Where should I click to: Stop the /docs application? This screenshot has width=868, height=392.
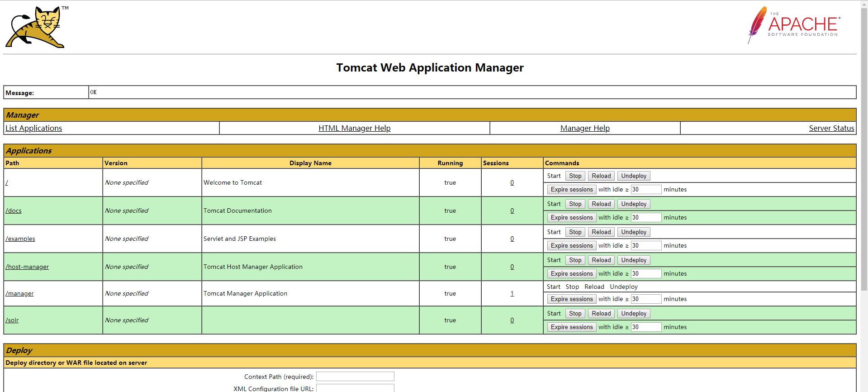[575, 204]
